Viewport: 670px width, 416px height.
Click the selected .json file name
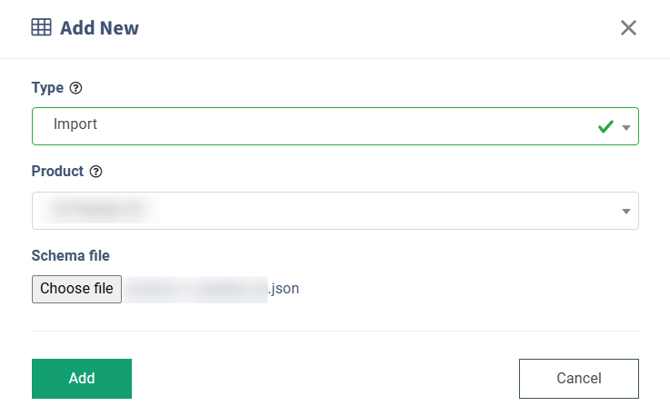point(210,289)
